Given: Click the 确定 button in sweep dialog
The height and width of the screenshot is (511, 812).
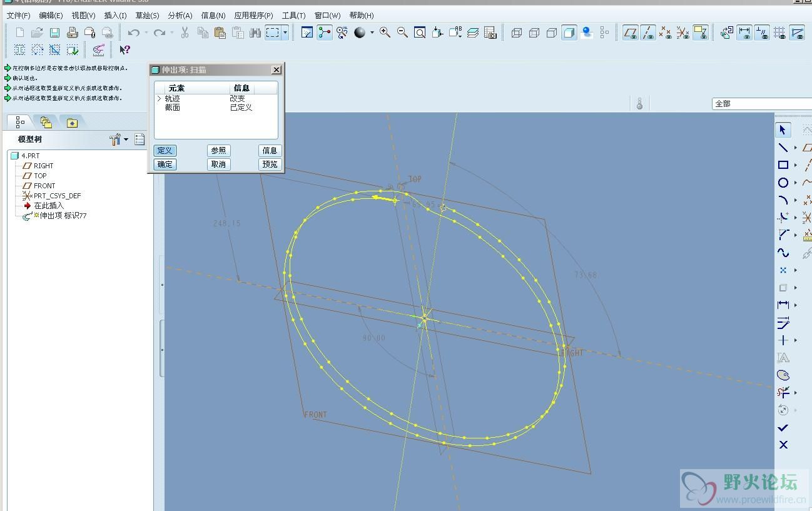Looking at the screenshot, I should 165,164.
